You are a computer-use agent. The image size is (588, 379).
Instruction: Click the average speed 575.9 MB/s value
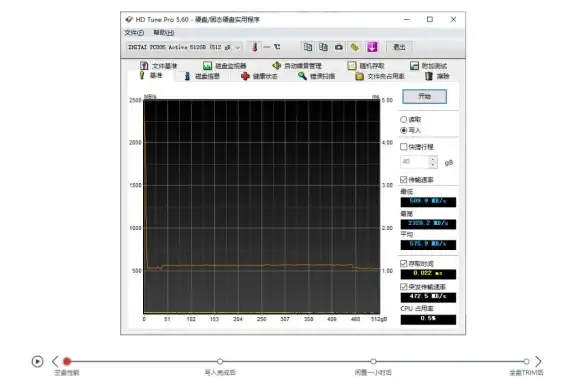pos(428,244)
